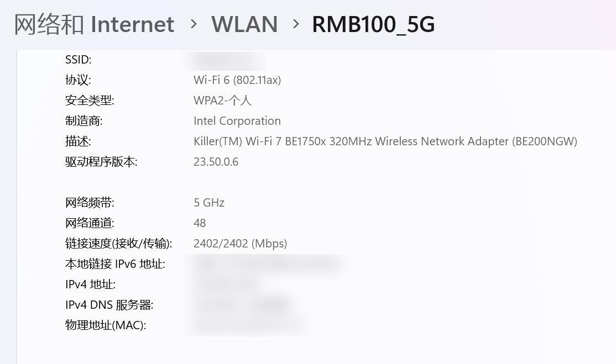
Task: Select driver version 23.50.0.6
Action: pyautogui.click(x=216, y=162)
